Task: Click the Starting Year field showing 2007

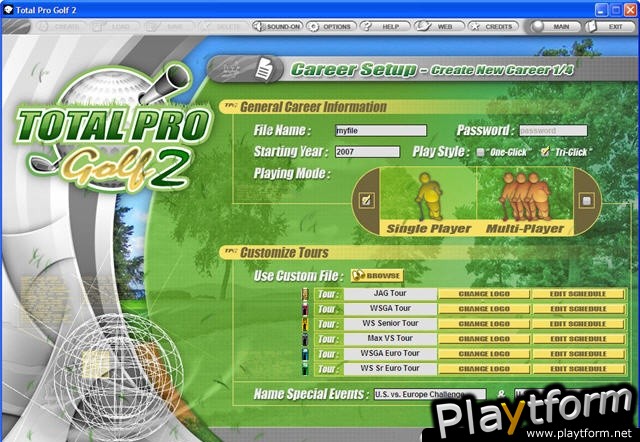Action: [367, 152]
